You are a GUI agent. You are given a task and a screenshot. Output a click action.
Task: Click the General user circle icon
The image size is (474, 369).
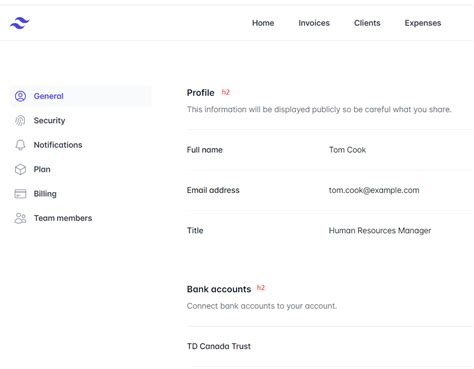tap(20, 96)
